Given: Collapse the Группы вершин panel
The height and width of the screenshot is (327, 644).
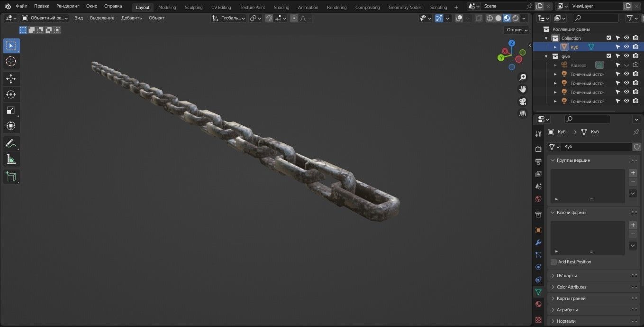Looking at the screenshot, I should (553, 160).
